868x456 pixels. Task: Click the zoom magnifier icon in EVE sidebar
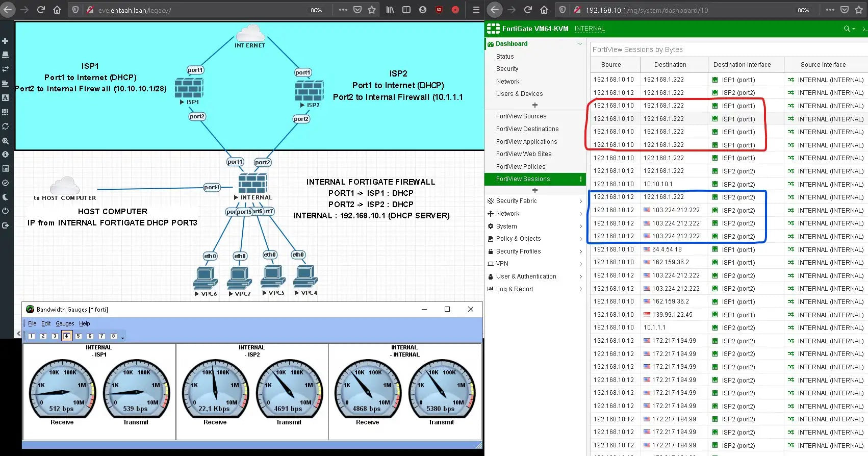click(x=5, y=141)
